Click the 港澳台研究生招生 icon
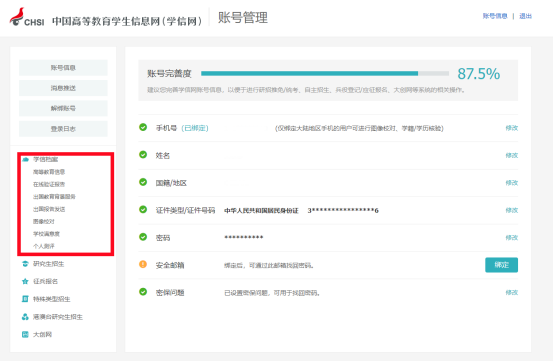The height and width of the screenshot is (361, 553). (25, 317)
